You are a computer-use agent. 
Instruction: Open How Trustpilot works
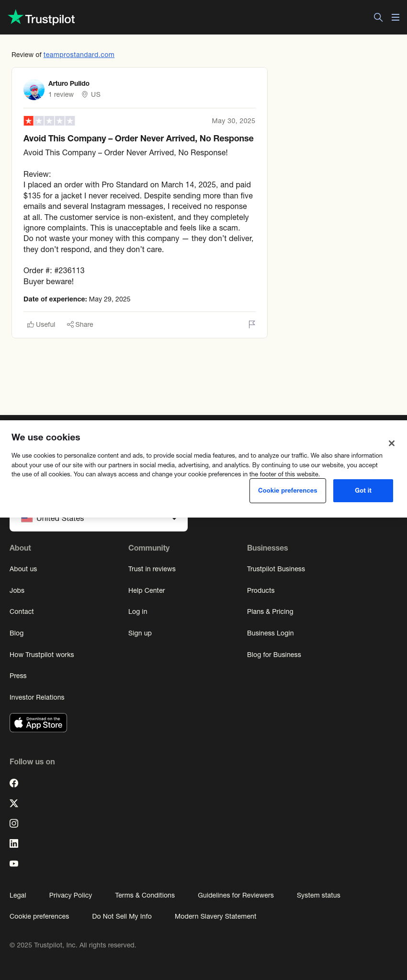[42, 655]
